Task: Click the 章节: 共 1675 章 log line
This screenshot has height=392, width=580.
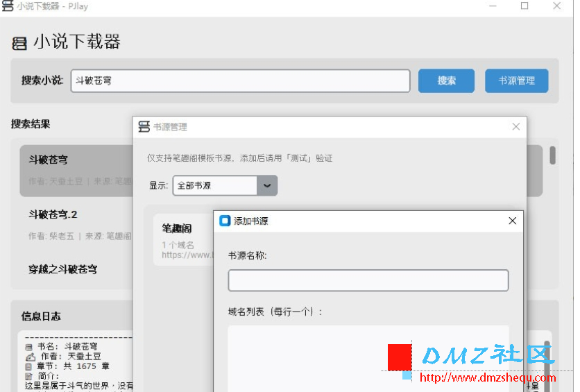Action: [x=67, y=366]
